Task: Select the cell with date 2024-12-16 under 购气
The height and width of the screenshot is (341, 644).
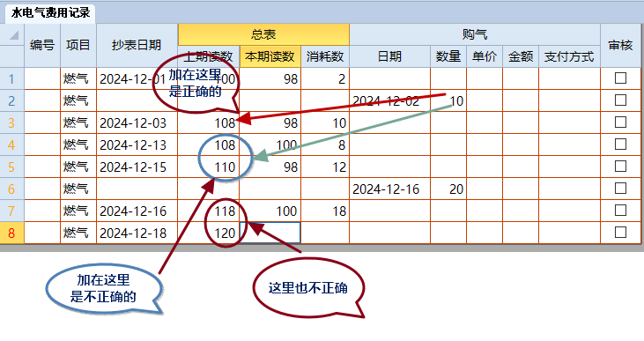Action: tap(389, 189)
